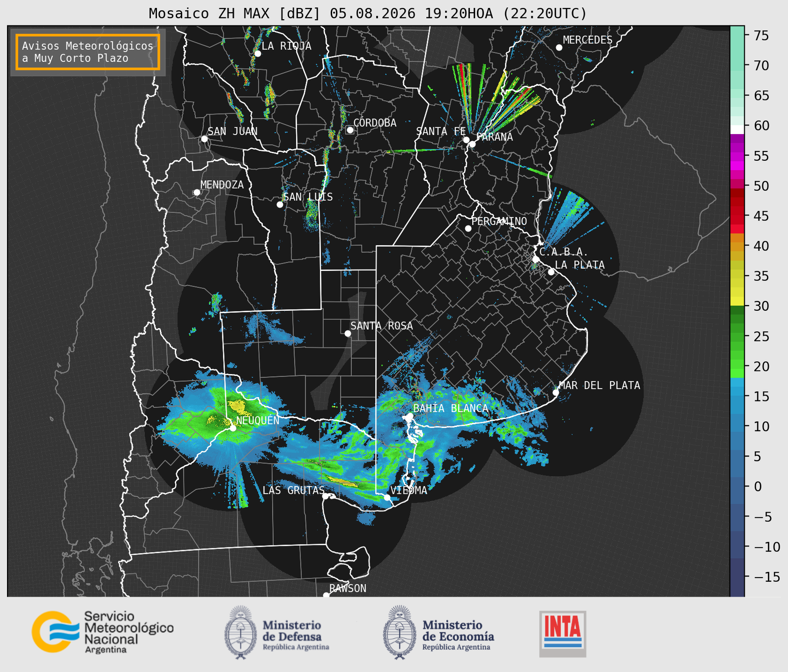Click the Avisos Meteorológicos a Muy Corto Plazo box
The height and width of the screenshot is (672, 788).
[x=88, y=52]
